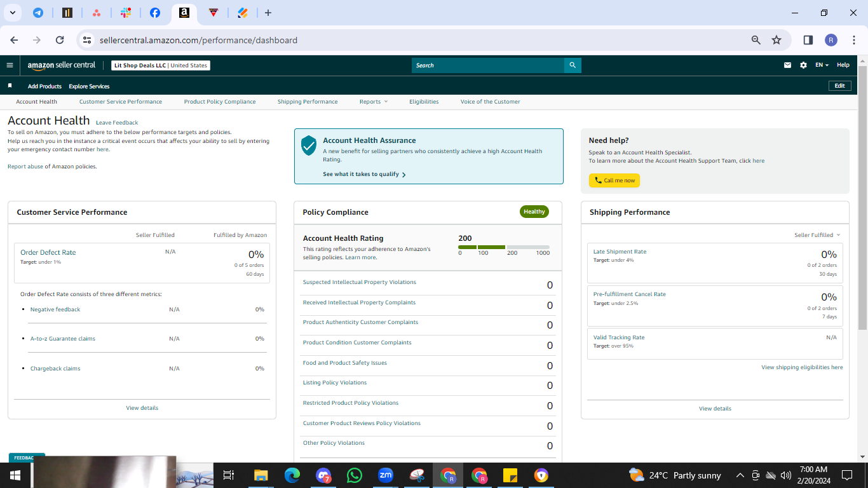Show hidden system tray icons chevron
The height and width of the screenshot is (488, 868).
[x=740, y=475]
